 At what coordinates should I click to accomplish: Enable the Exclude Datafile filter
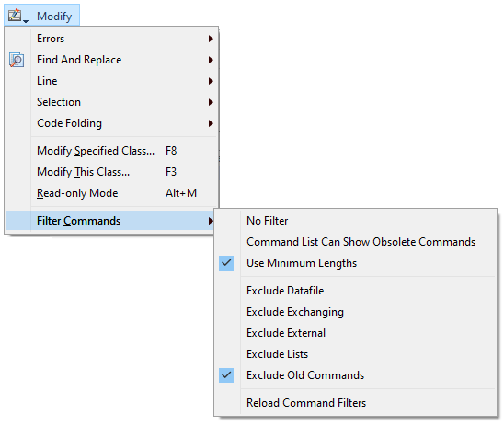(x=285, y=291)
